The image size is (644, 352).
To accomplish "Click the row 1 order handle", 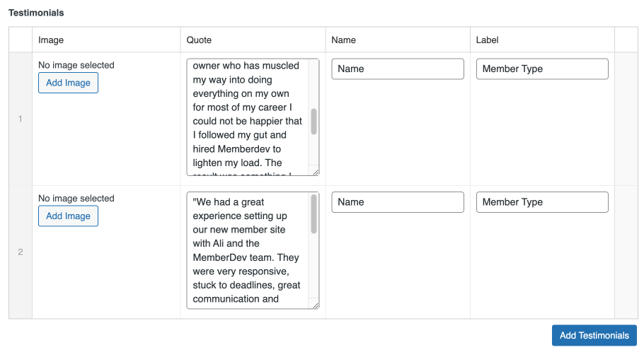I will click(21, 119).
